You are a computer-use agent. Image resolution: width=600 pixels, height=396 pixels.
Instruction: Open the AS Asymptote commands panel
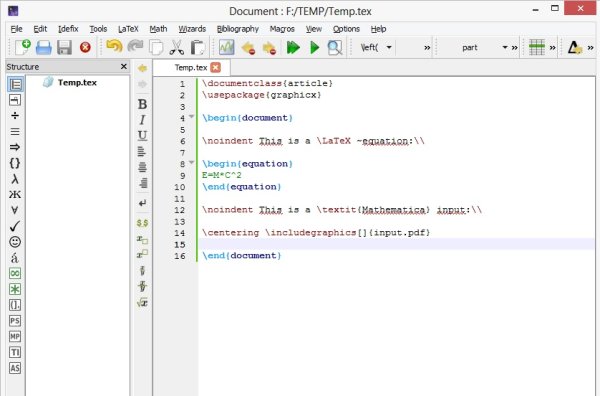coord(15,368)
